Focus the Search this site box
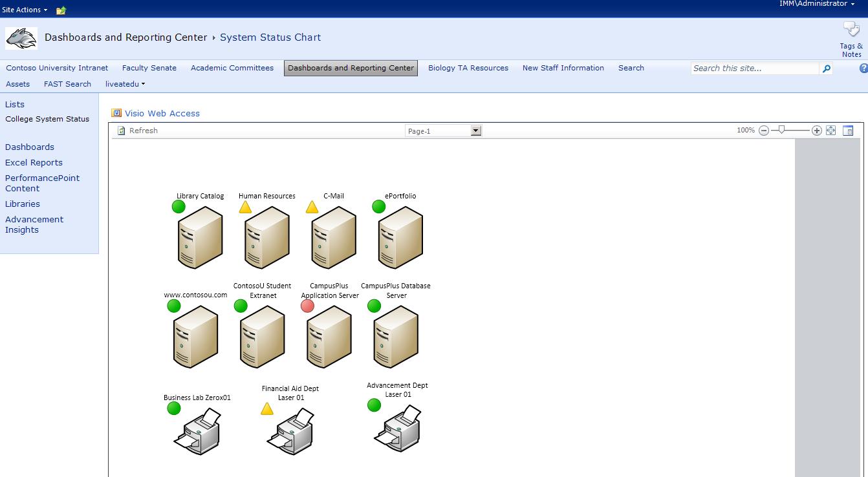This screenshot has width=868, height=477. point(755,69)
